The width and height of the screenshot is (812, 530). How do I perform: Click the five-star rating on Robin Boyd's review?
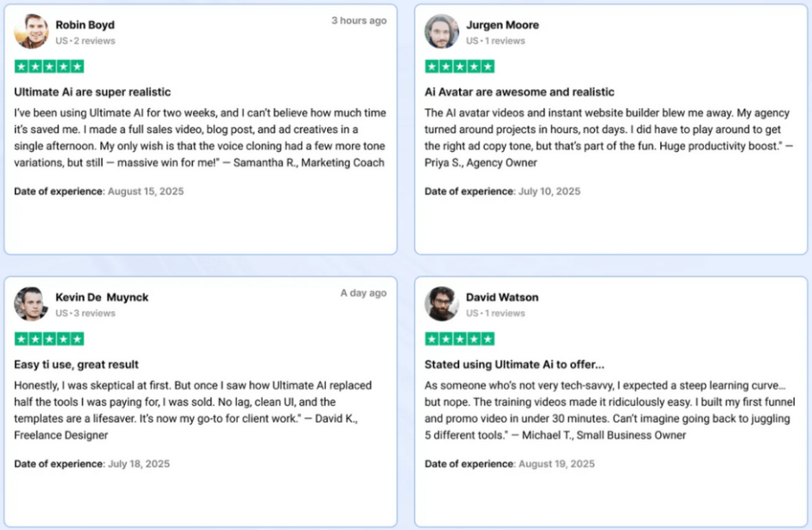click(49, 66)
